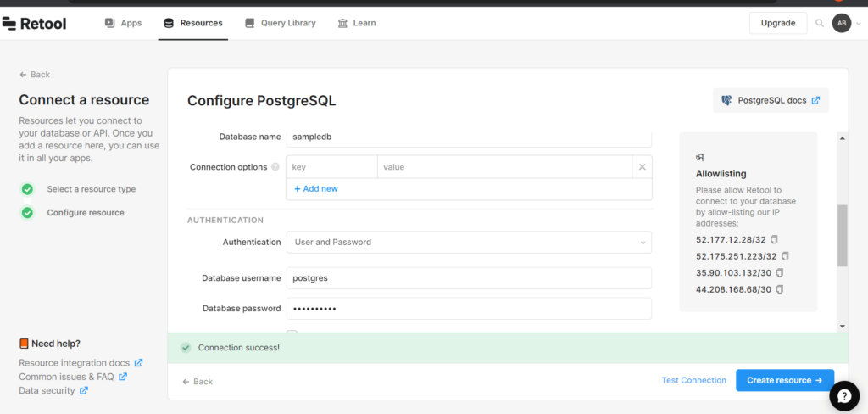Switch to Query Library tab
The width and height of the screenshot is (868, 414).
tap(281, 23)
